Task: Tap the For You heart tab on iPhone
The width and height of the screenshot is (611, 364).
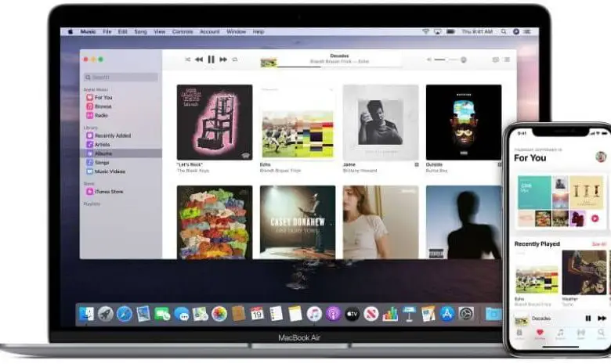Action: [x=540, y=333]
